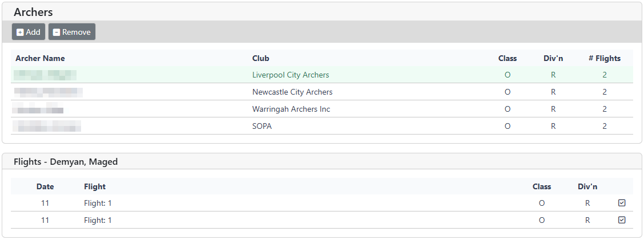644x240 pixels.
Task: Click the blurred name in Liverpool row
Action: click(x=45, y=75)
